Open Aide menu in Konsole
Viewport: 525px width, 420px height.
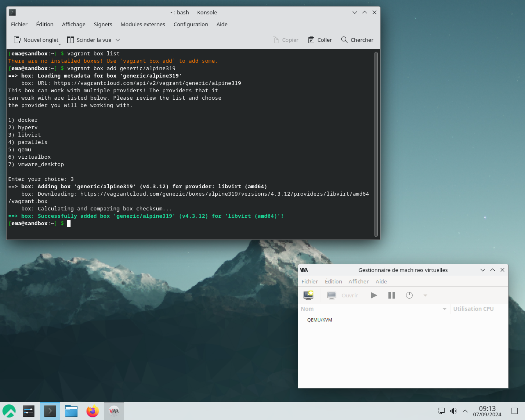pyautogui.click(x=222, y=24)
